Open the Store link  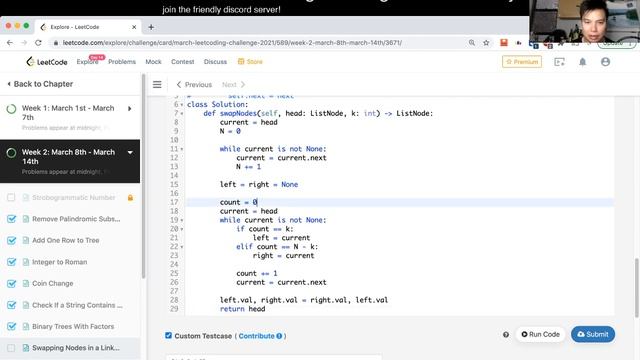(x=250, y=62)
